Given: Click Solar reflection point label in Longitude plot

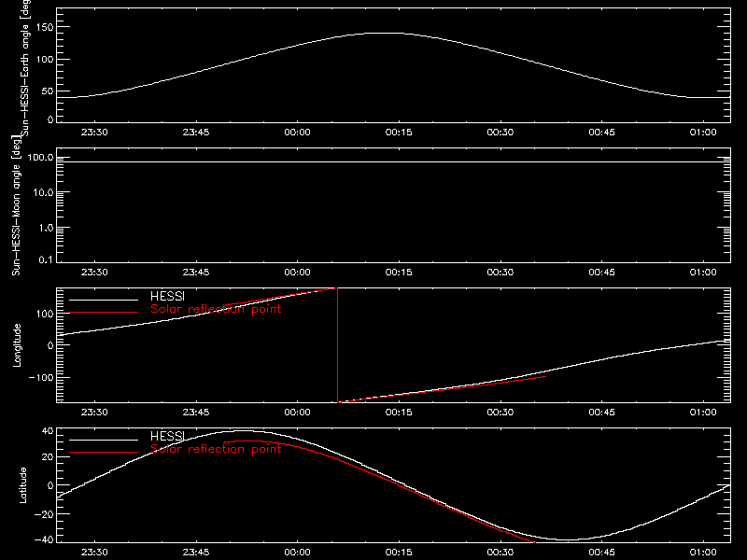Looking at the screenshot, I should click(216, 309).
